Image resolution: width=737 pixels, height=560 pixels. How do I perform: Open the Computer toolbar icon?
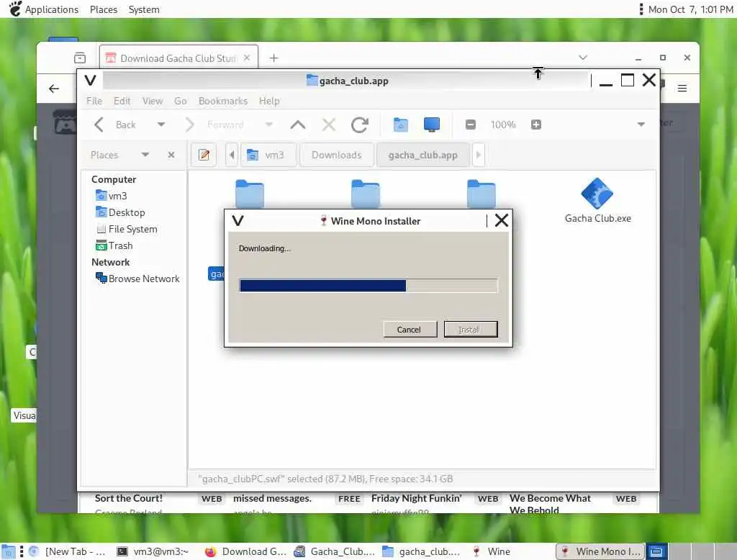coord(432,125)
